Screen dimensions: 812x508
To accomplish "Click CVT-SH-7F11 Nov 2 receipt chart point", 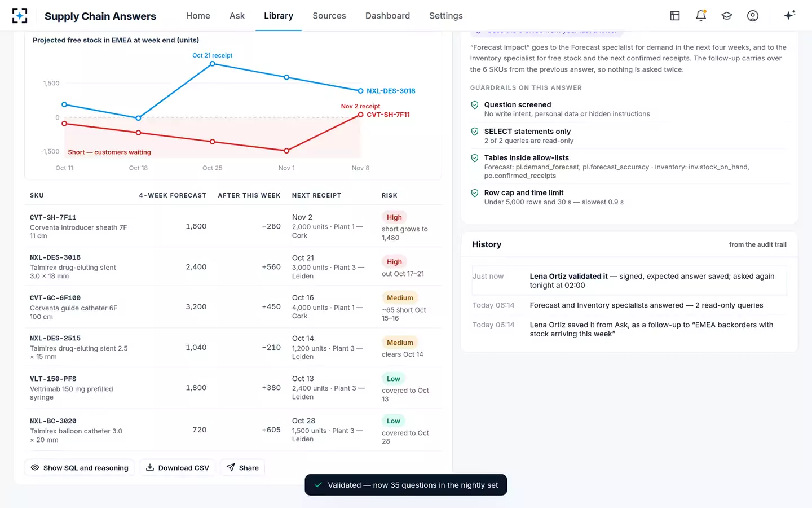I will pos(360,115).
